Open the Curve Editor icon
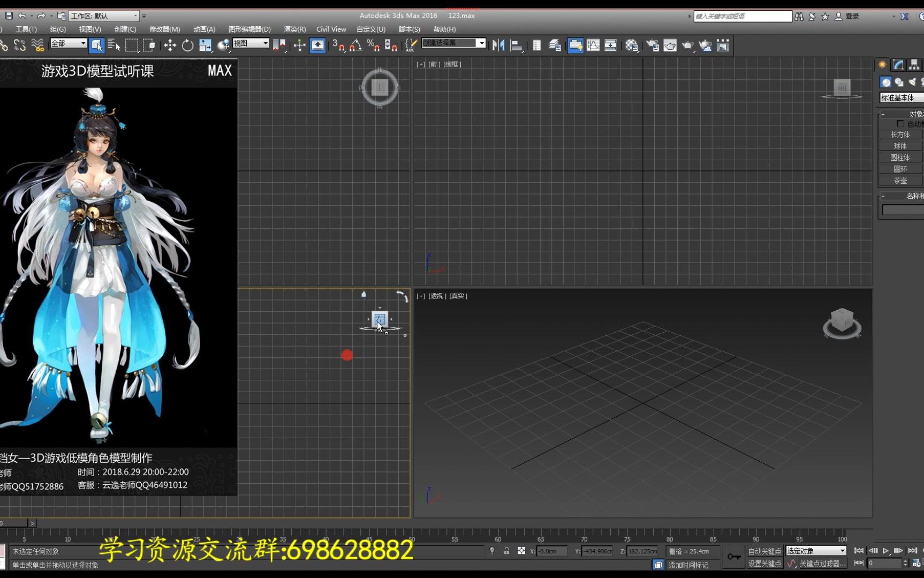Screen dimensions: 924x578 (x=593, y=46)
